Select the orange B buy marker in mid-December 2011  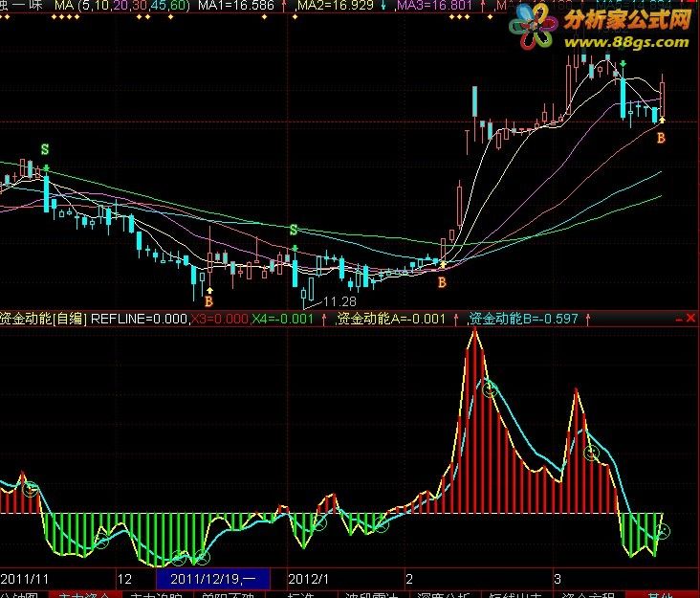pos(208,302)
